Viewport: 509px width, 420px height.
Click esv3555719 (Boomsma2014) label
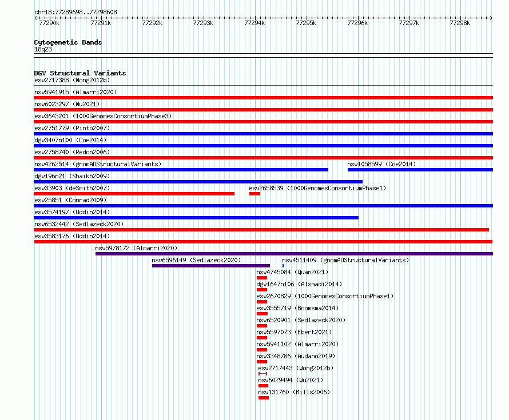[297, 308]
